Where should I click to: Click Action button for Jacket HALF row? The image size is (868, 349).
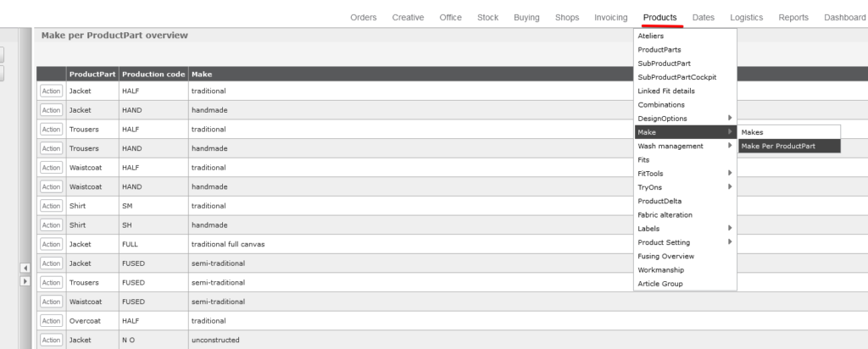[51, 91]
